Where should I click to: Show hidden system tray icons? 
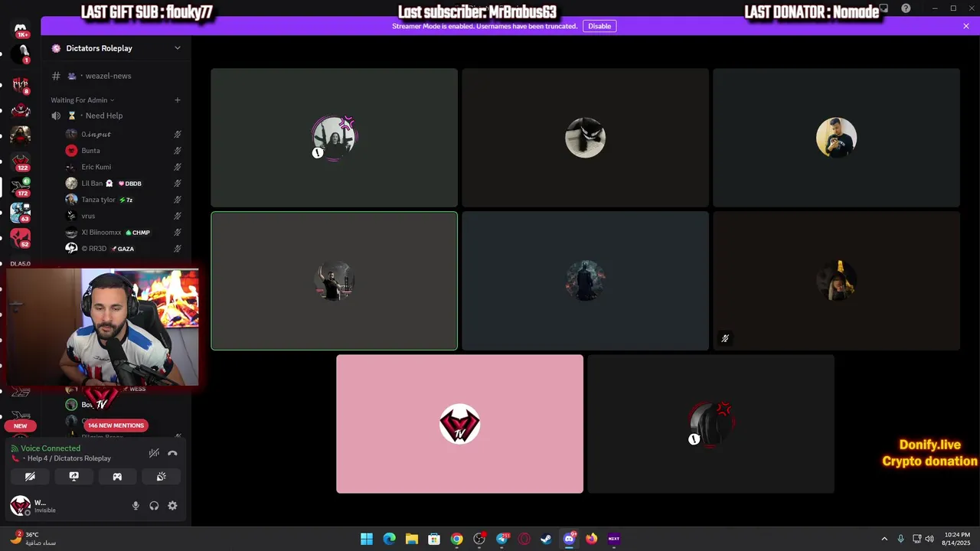(884, 539)
